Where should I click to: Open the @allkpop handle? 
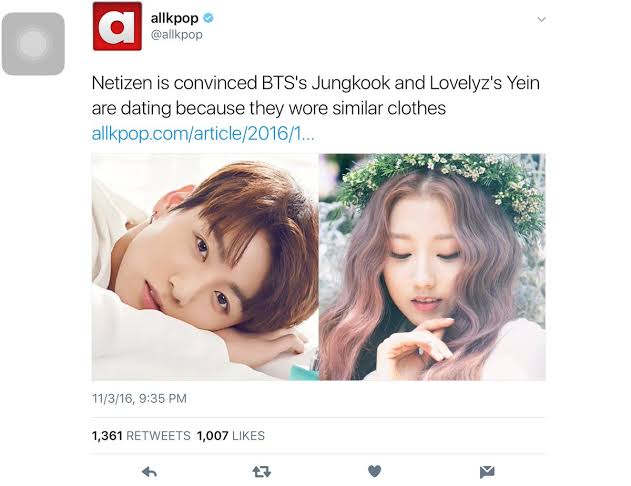click(x=176, y=35)
